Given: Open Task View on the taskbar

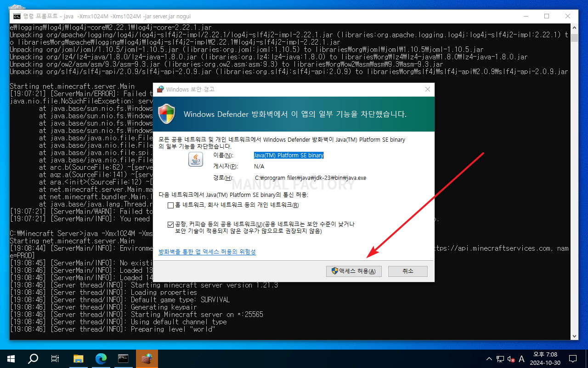Looking at the screenshot, I should 55,359.
